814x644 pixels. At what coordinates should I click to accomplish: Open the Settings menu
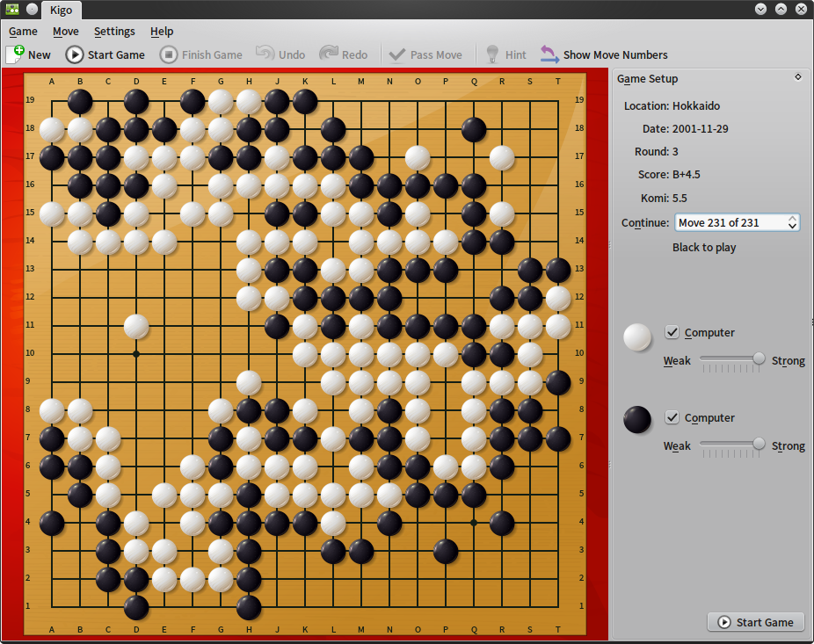click(x=114, y=31)
